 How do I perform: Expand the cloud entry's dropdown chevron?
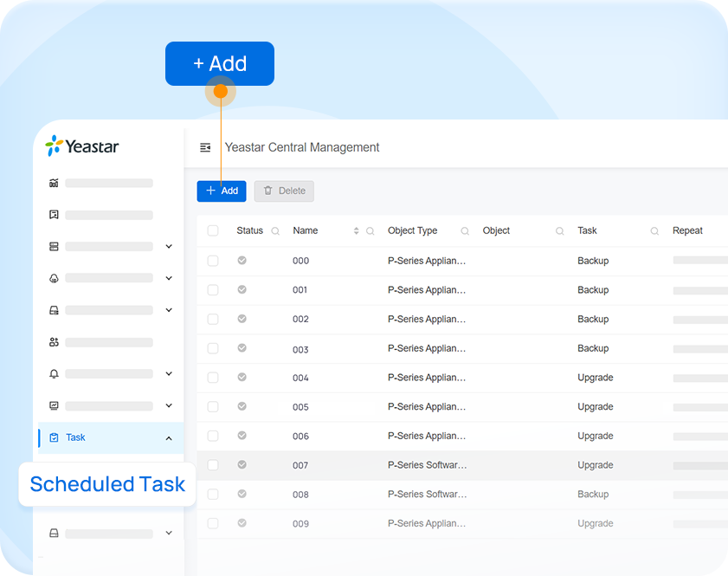169,277
